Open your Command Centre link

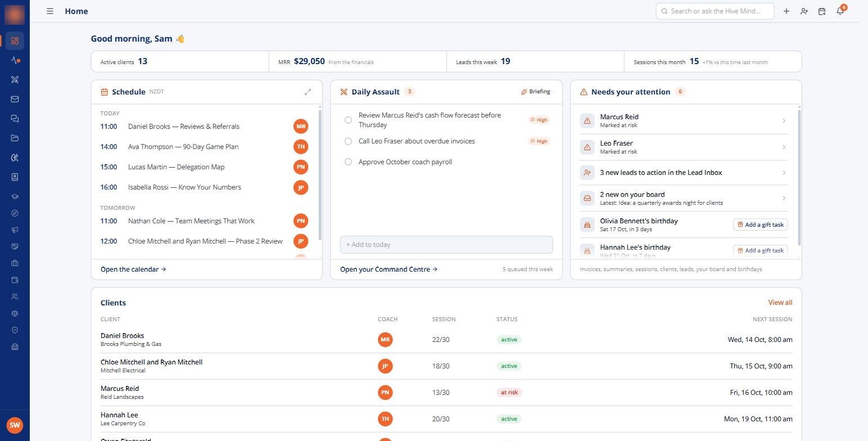(x=388, y=269)
